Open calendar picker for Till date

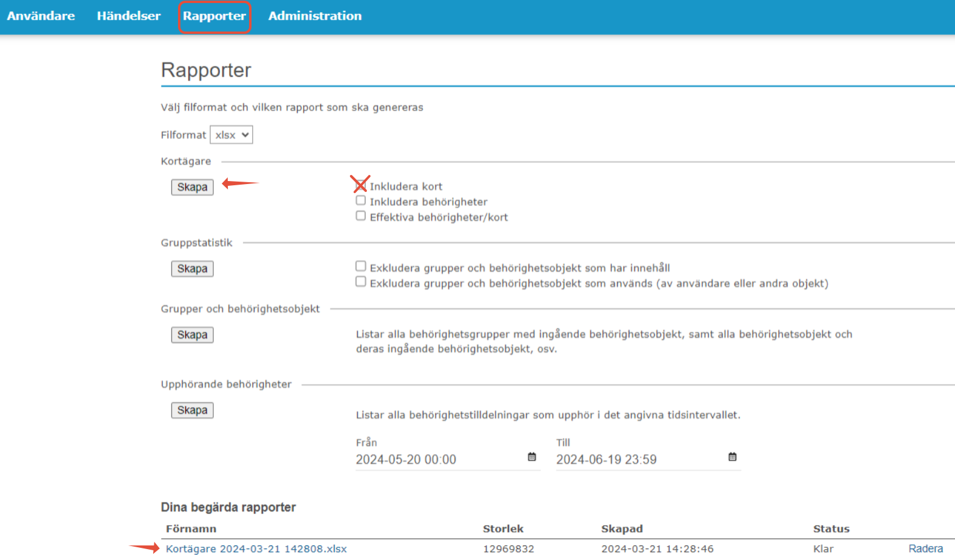tap(733, 457)
